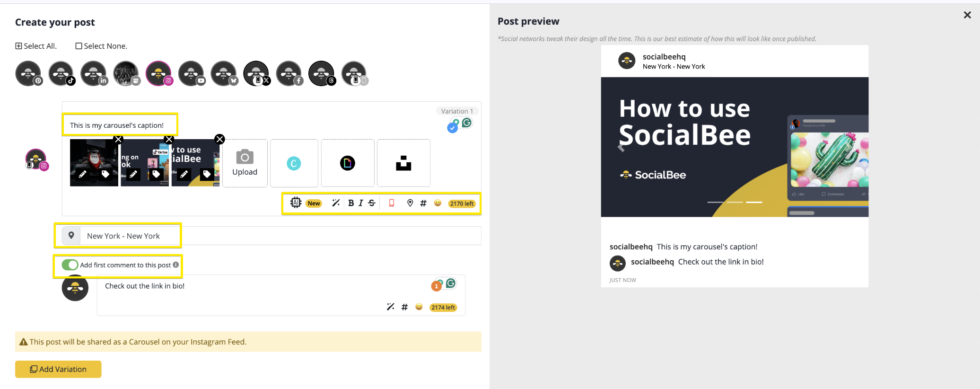
Task: Open the Upload media tile
Action: 245,163
